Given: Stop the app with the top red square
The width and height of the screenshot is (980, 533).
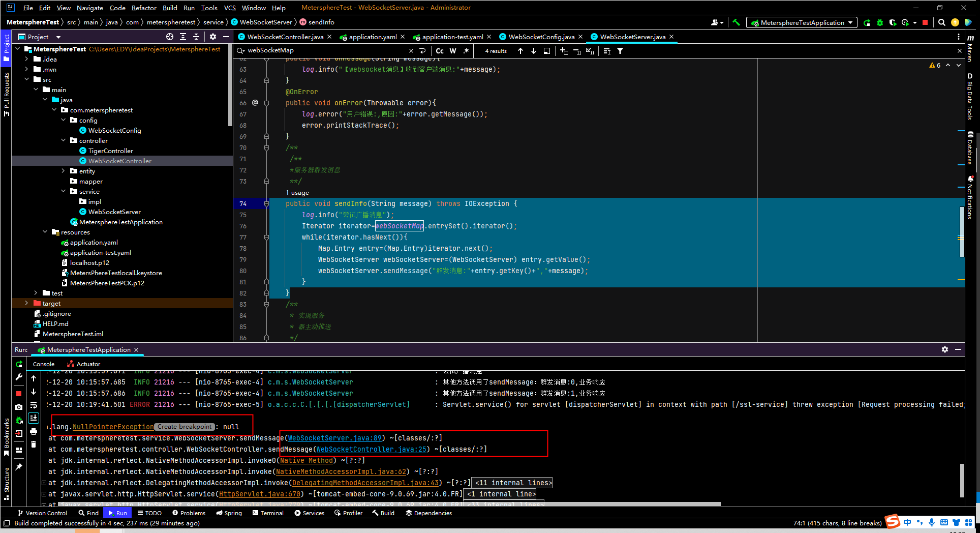Looking at the screenshot, I should pos(925,22).
